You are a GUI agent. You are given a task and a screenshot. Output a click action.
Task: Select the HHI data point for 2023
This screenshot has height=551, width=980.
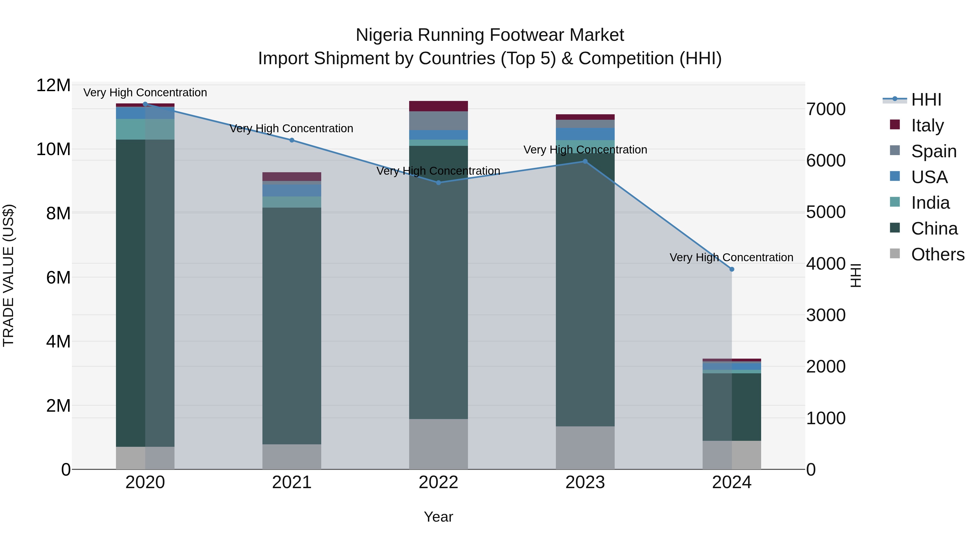click(585, 161)
